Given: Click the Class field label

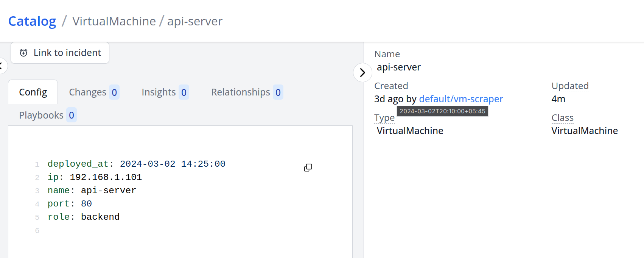Looking at the screenshot, I should point(562,118).
